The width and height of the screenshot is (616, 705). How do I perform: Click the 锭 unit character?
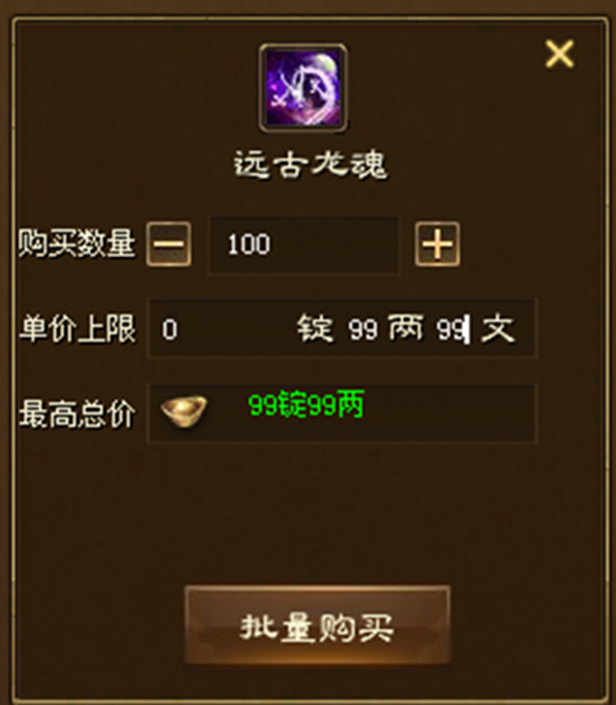315,329
